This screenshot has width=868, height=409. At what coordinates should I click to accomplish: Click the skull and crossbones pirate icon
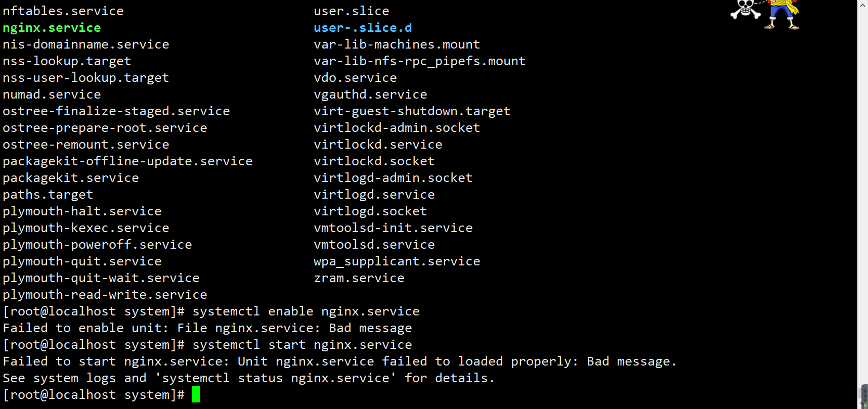coord(746,10)
